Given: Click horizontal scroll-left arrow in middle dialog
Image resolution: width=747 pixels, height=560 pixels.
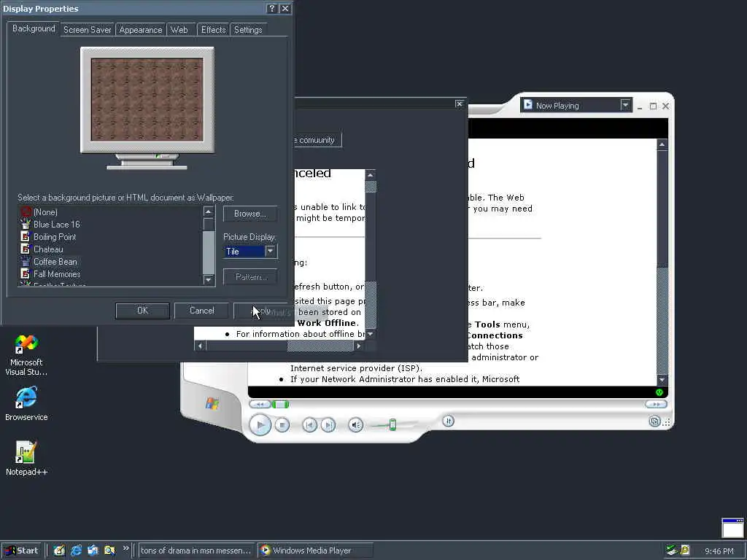Looking at the screenshot, I should coord(200,346).
